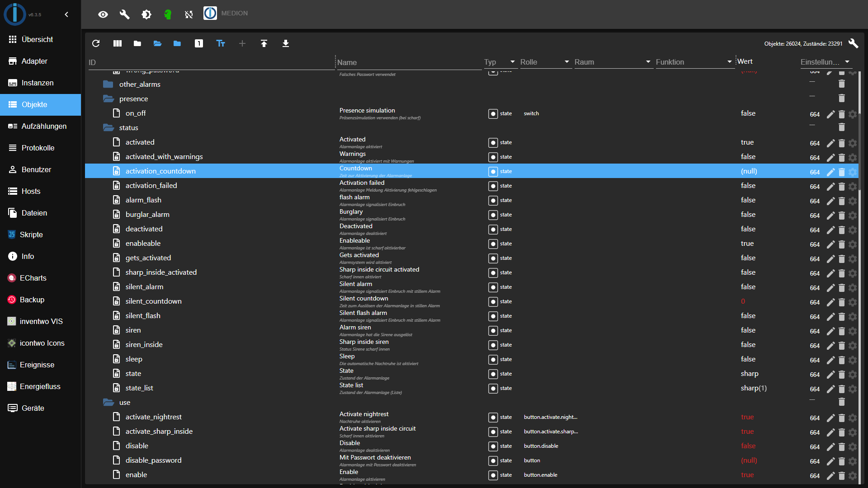This screenshot has height=488, width=868.
Task: Toggle the enable value true
Action: pyautogui.click(x=747, y=475)
